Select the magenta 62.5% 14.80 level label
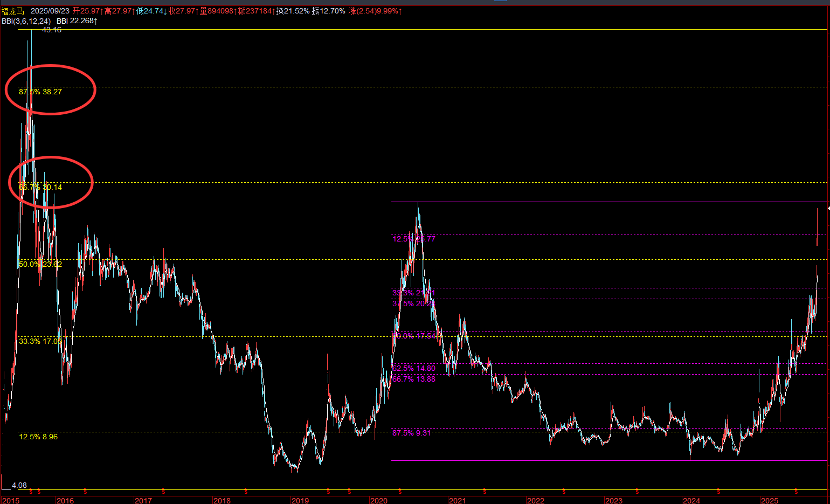 [x=414, y=368]
